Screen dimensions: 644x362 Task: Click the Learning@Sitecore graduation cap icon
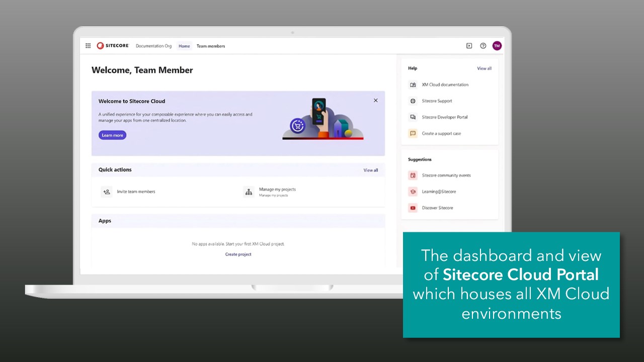(413, 192)
